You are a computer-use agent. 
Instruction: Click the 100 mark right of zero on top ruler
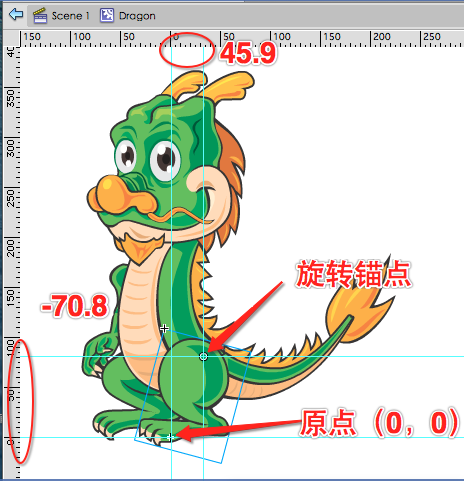(x=282, y=36)
